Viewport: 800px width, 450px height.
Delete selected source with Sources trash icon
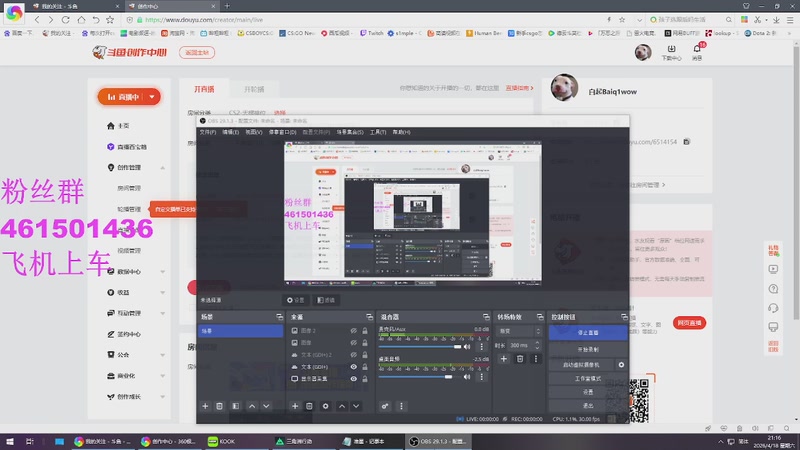309,406
